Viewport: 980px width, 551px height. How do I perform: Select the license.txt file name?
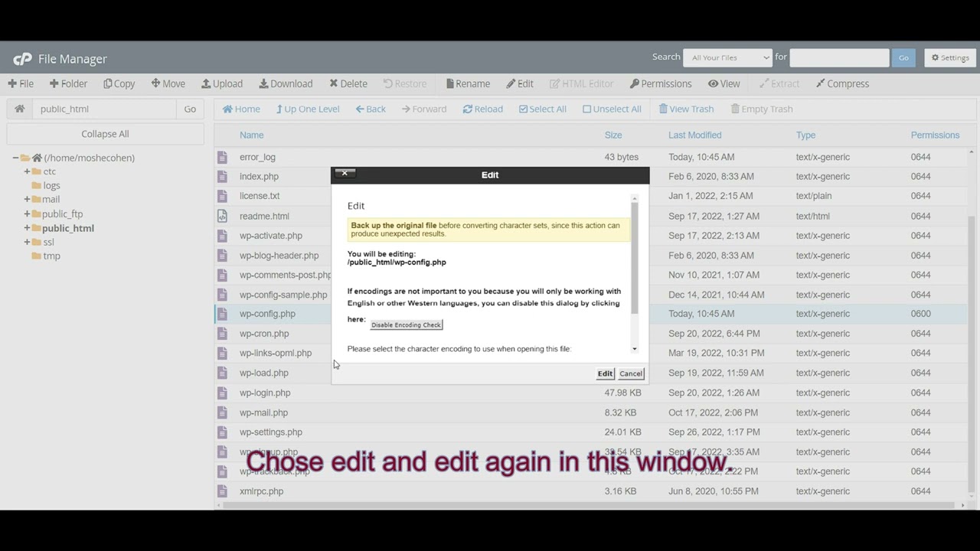point(260,196)
